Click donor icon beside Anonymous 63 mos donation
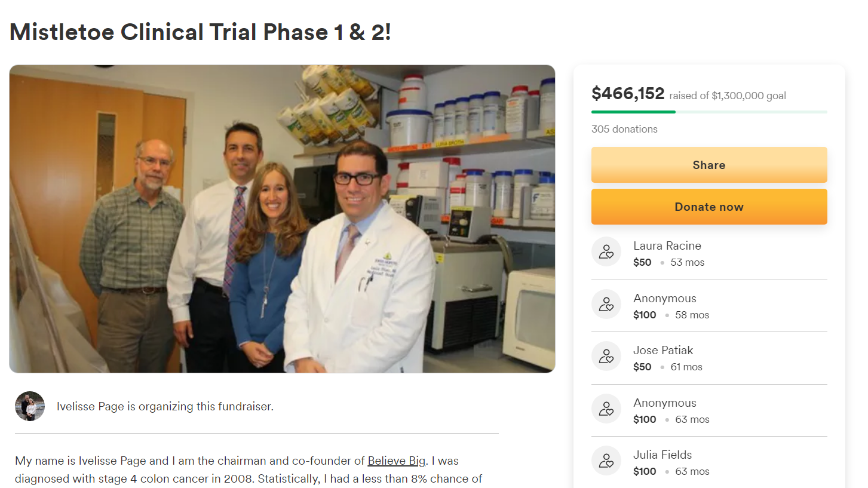Screen dimensions: 868x488 tap(606, 409)
